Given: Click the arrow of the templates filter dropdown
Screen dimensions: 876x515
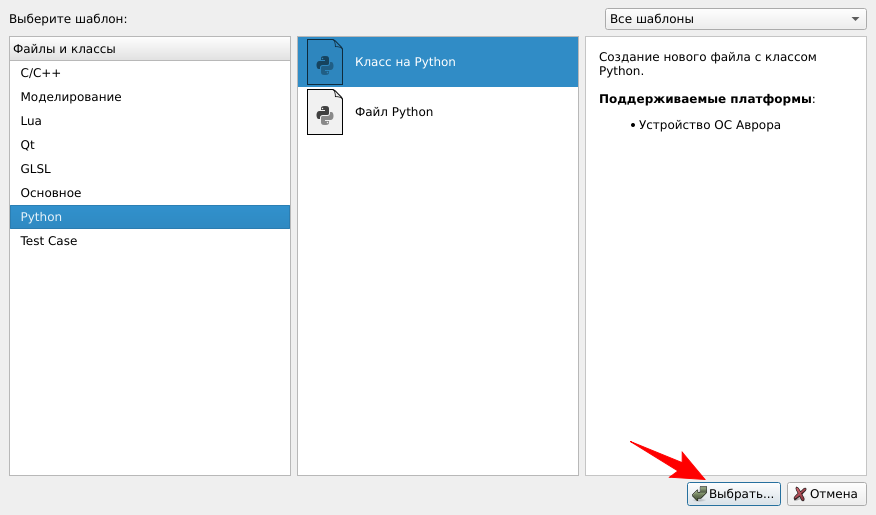Looking at the screenshot, I should coord(855,19).
